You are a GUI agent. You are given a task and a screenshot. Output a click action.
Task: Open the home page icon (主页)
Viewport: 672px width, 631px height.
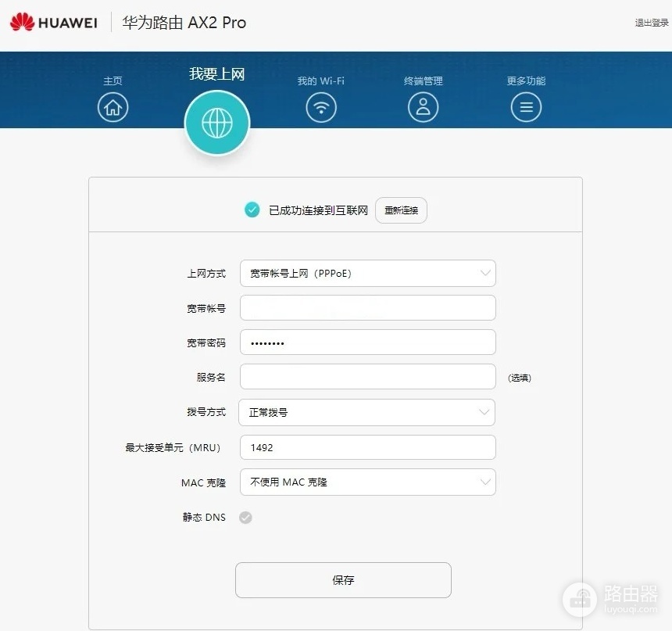(x=113, y=107)
